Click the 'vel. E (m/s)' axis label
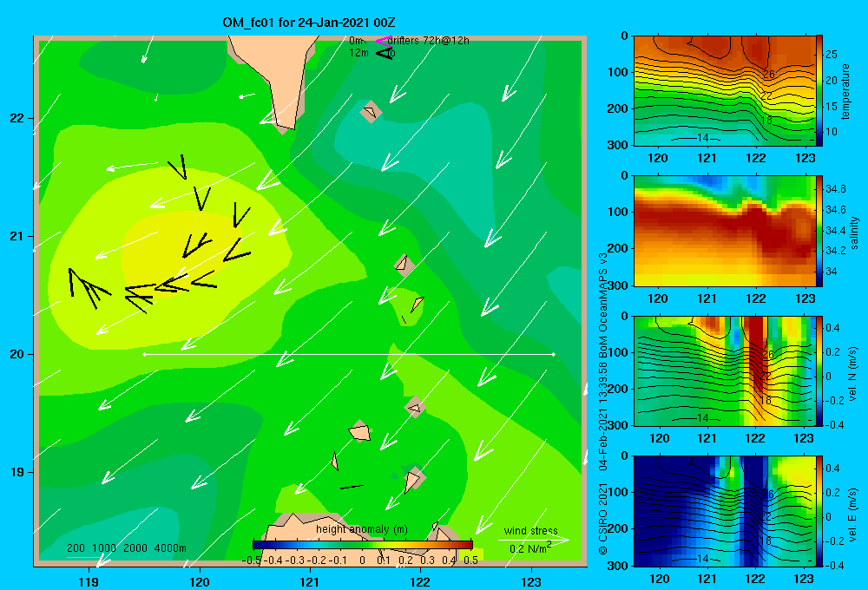 [853, 513]
